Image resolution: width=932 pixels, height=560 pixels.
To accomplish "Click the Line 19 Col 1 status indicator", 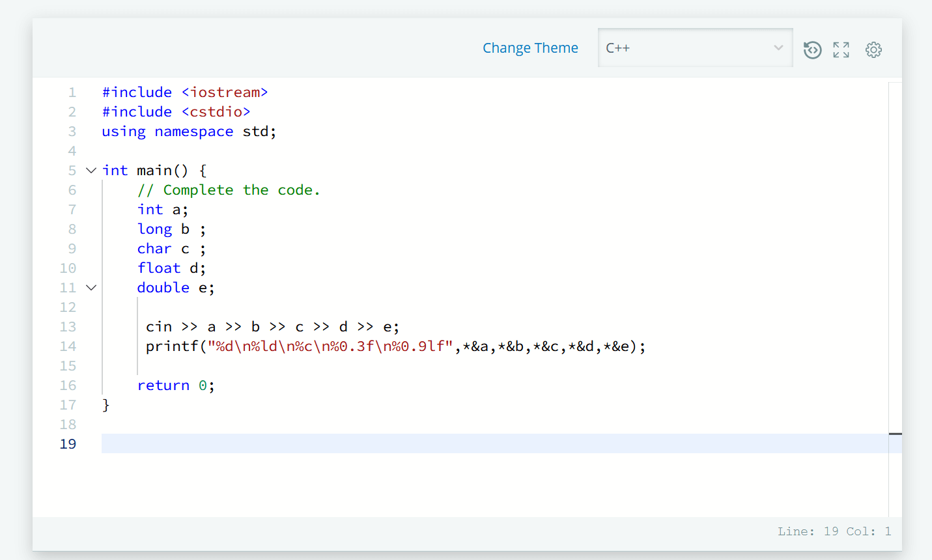I will click(x=834, y=531).
